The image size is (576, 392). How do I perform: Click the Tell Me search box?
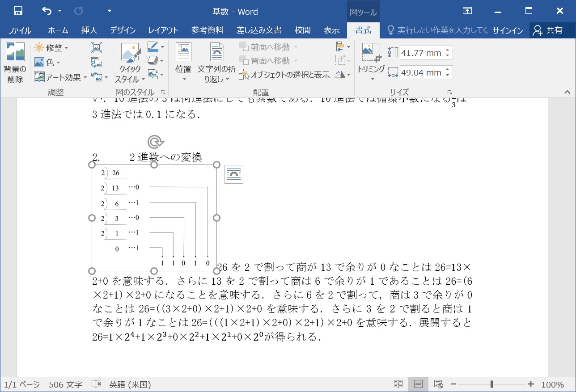tap(437, 30)
